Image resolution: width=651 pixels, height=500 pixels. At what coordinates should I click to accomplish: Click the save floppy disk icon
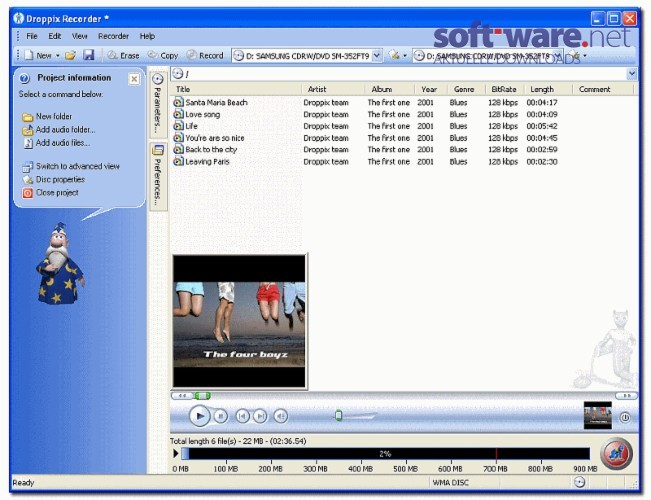click(x=88, y=55)
